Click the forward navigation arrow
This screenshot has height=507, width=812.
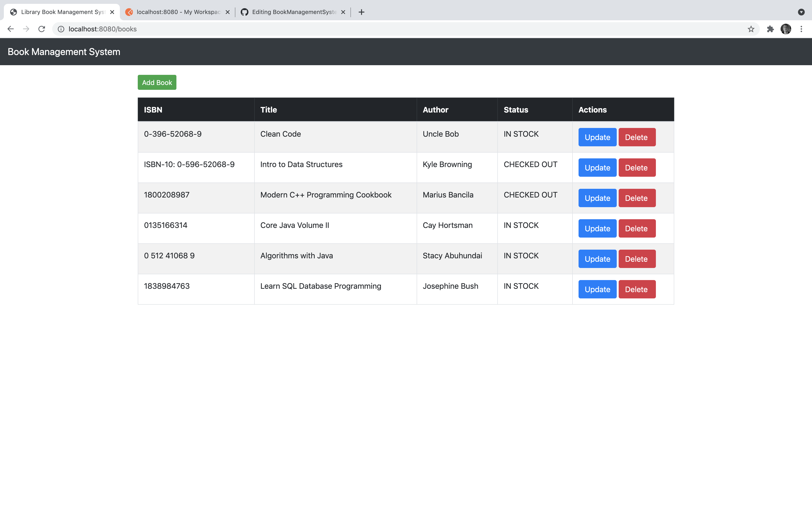pyautogui.click(x=26, y=29)
